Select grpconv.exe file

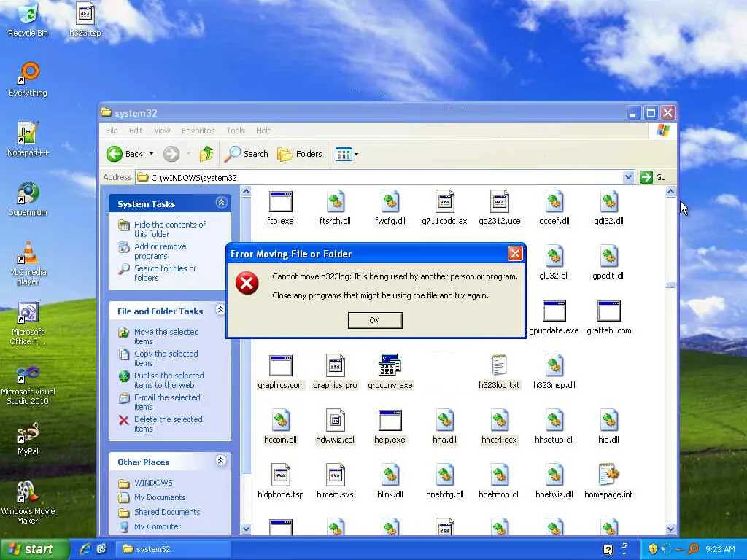[390, 373]
